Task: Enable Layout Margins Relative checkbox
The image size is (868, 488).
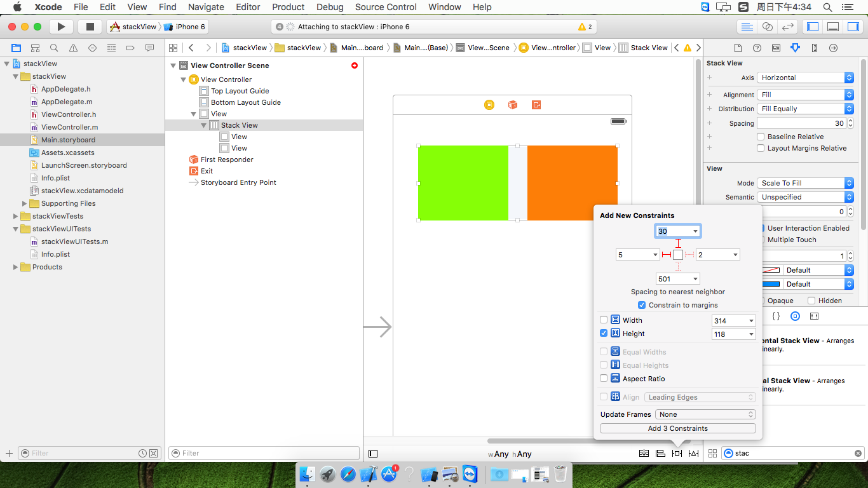Action: click(761, 148)
